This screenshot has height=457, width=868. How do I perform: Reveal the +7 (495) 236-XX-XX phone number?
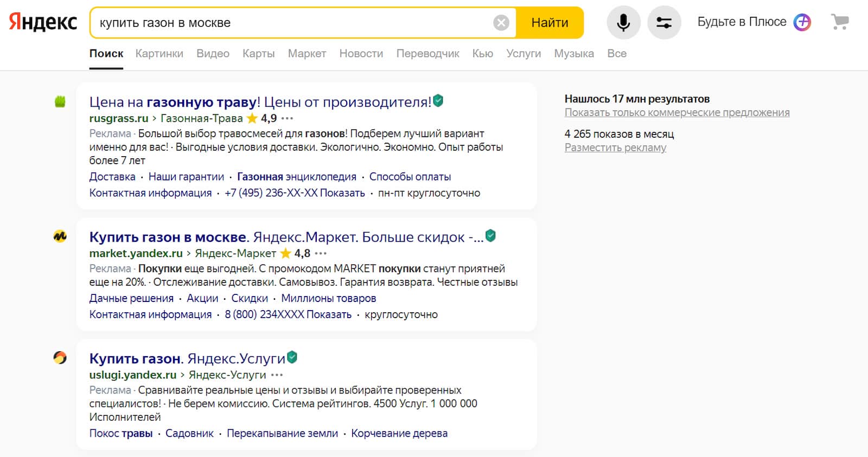click(x=295, y=193)
